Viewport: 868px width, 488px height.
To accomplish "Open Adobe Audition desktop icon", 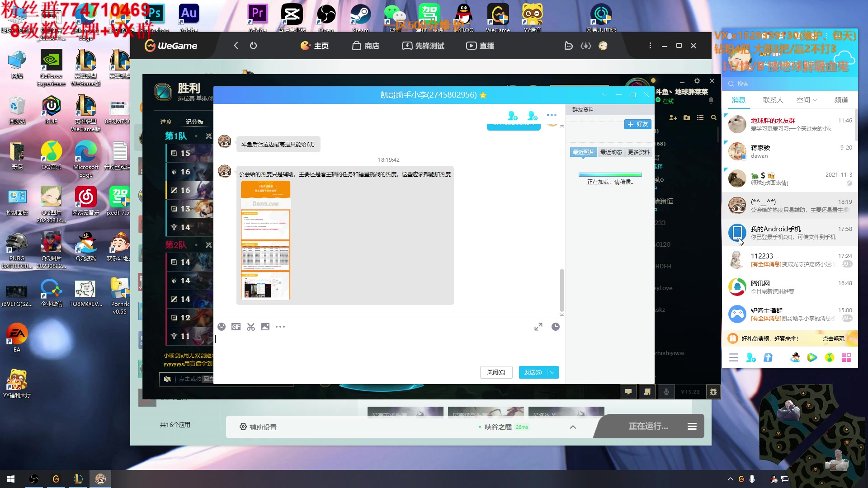I will [x=189, y=19].
